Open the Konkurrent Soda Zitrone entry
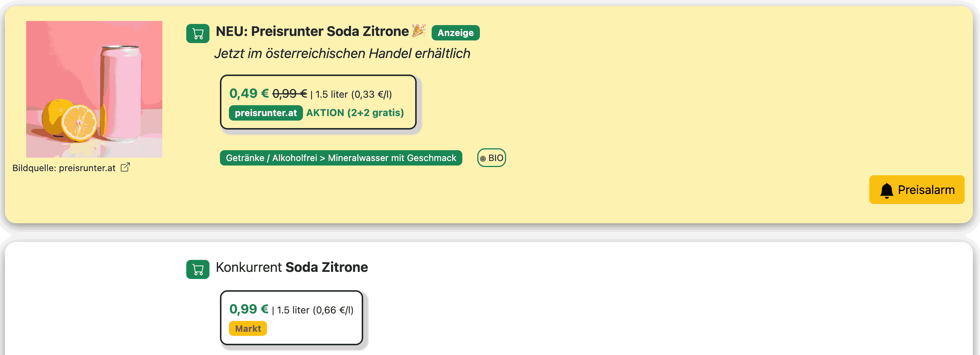Screen dimensions: 980x355 pyautogui.click(x=291, y=267)
